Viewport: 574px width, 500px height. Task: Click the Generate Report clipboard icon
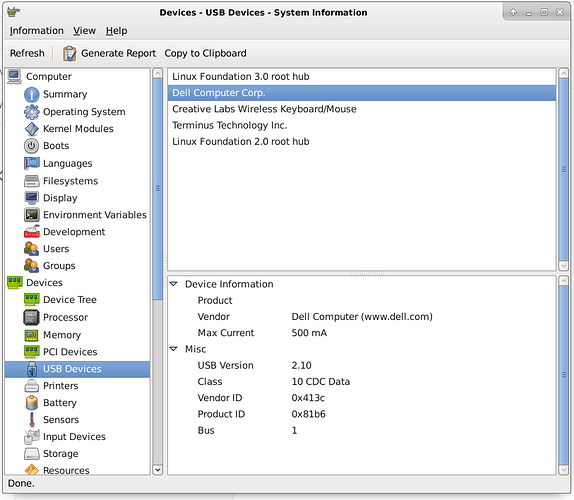[x=70, y=53]
